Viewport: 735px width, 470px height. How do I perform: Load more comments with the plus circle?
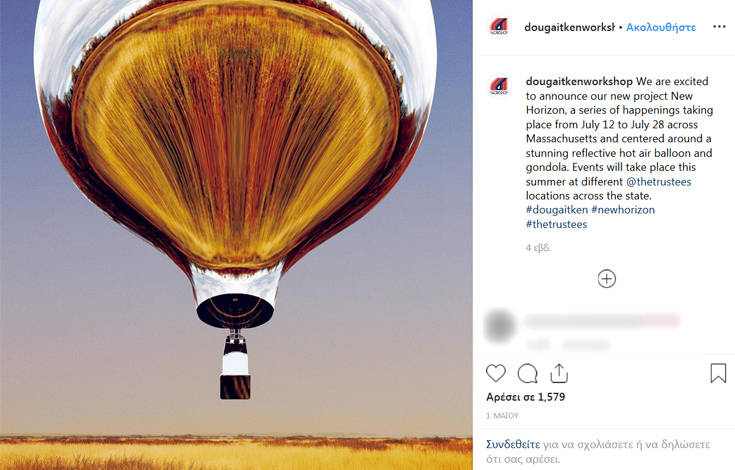pos(607,279)
